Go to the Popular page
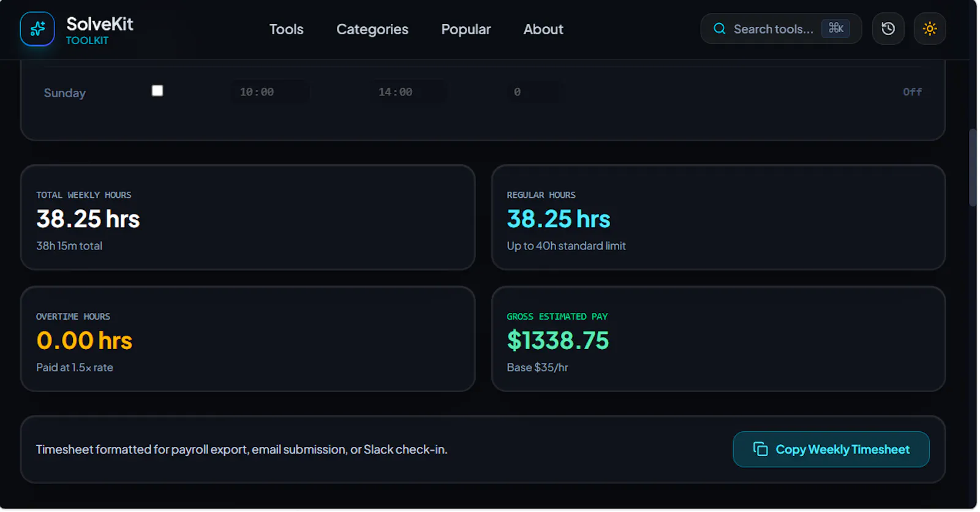 click(x=466, y=29)
